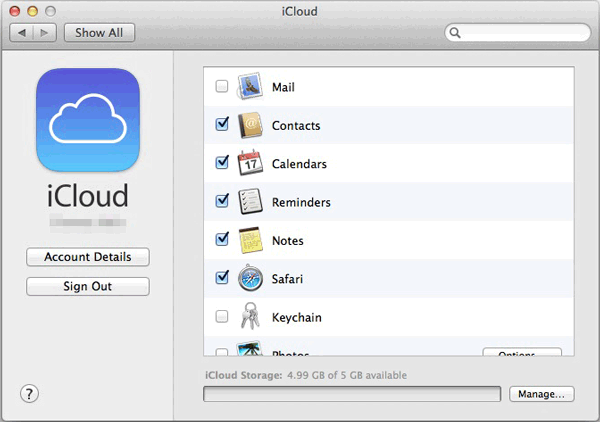Uncheck the Calendars checkbox

point(222,162)
